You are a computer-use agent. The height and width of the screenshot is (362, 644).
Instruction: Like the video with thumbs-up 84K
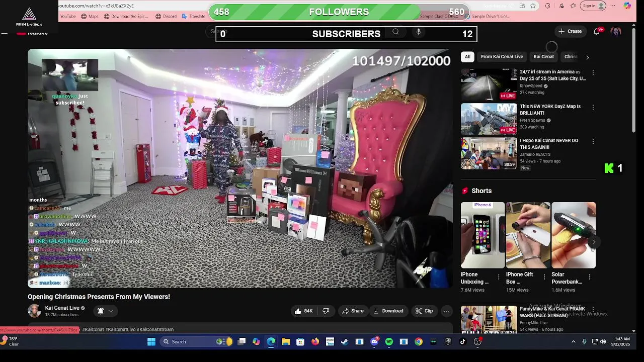[x=303, y=311]
